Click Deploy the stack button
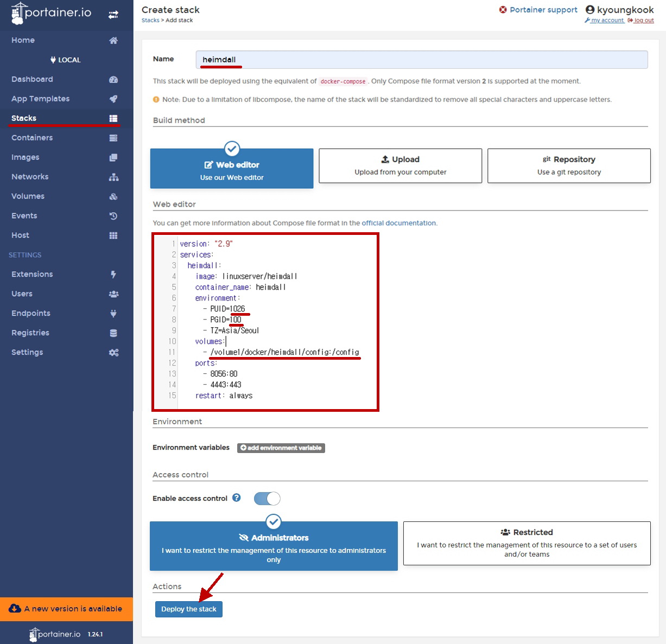 [x=189, y=609]
